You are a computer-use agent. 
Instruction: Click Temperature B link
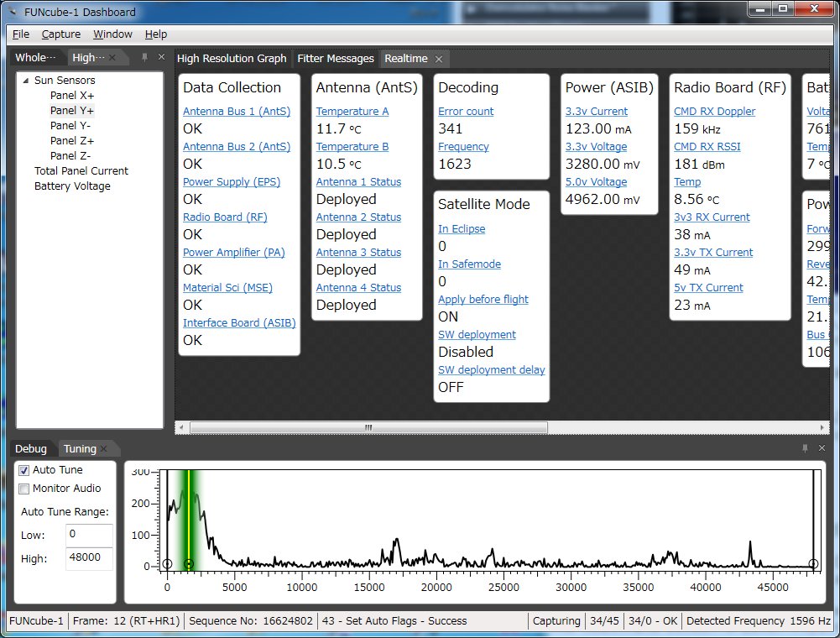click(x=352, y=146)
